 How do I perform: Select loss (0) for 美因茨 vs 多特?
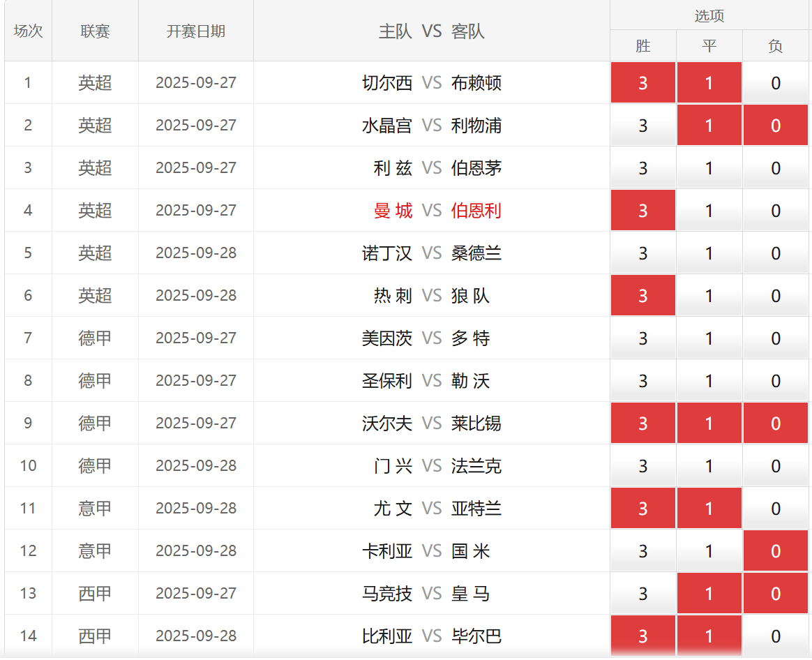coord(776,338)
